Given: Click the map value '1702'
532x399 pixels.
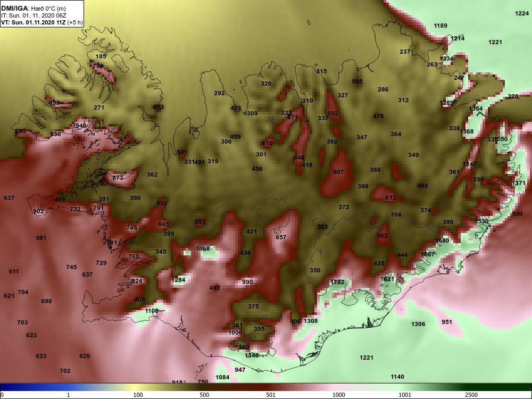Looking at the screenshot, I should pyautogui.click(x=337, y=281).
